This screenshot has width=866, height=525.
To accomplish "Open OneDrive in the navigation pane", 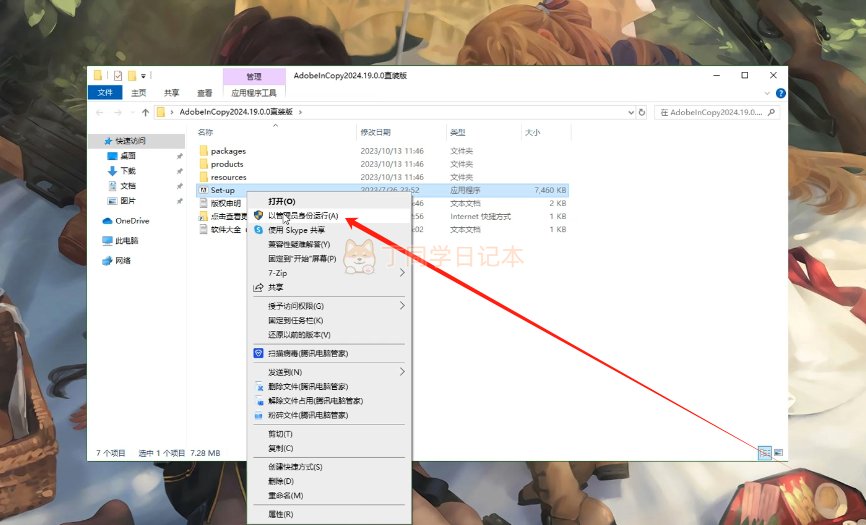I will point(131,221).
